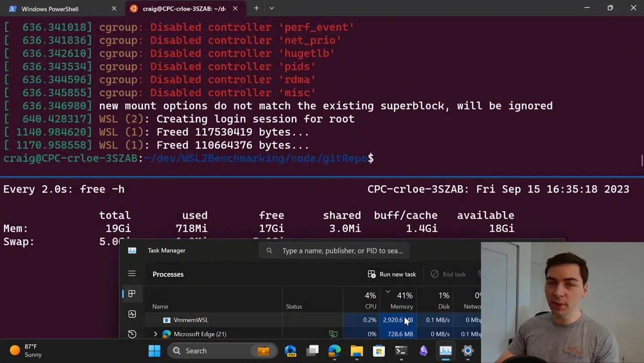Open Windows Terminal from the taskbar
This screenshot has width=644, height=363.
coord(401,351)
